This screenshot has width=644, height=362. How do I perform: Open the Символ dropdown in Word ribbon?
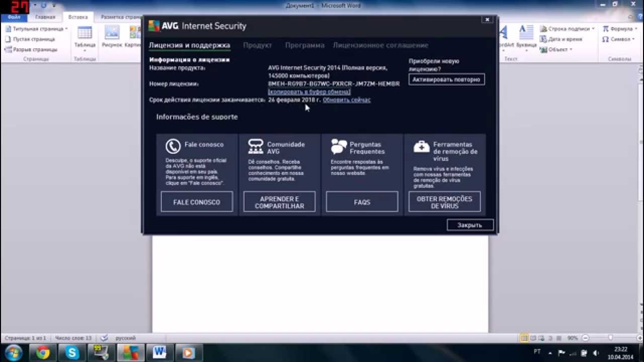618,39
